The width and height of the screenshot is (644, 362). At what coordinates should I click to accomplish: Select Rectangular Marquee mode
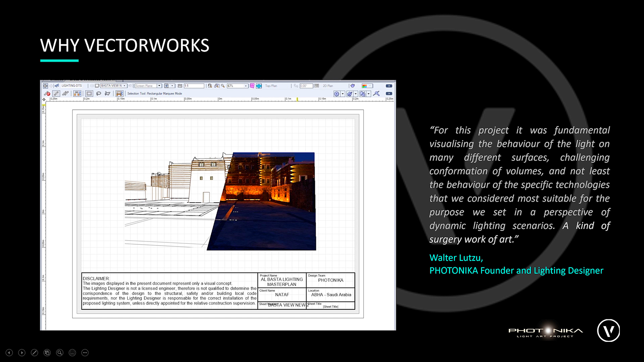pyautogui.click(x=89, y=94)
